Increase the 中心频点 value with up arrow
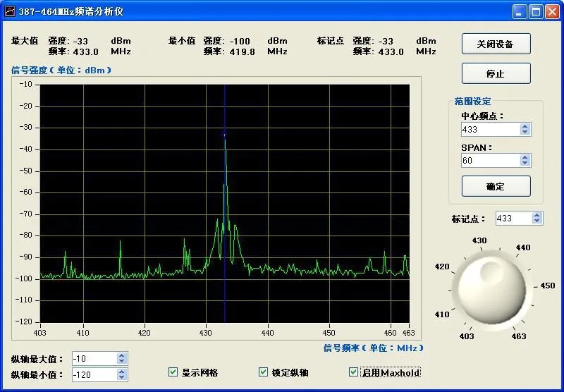This screenshot has width=564, height=392. pyautogui.click(x=525, y=126)
